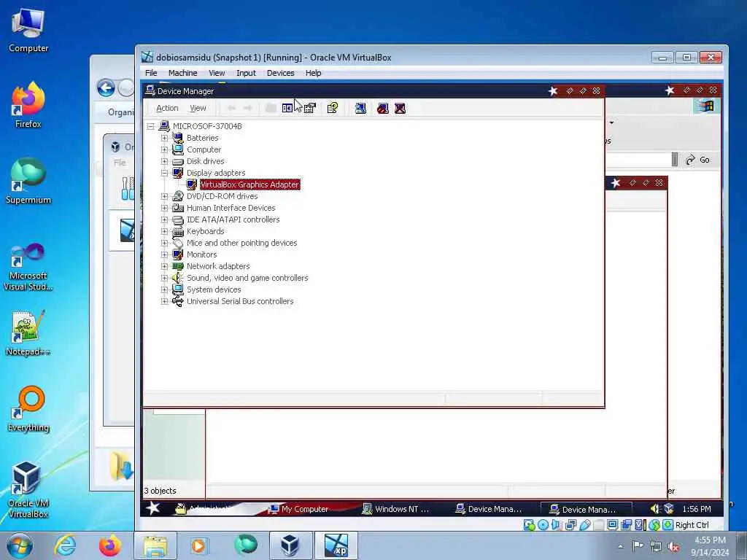Click the Scan for hardware changes toolbar icon
747x560 pixels.
pyautogui.click(x=360, y=108)
